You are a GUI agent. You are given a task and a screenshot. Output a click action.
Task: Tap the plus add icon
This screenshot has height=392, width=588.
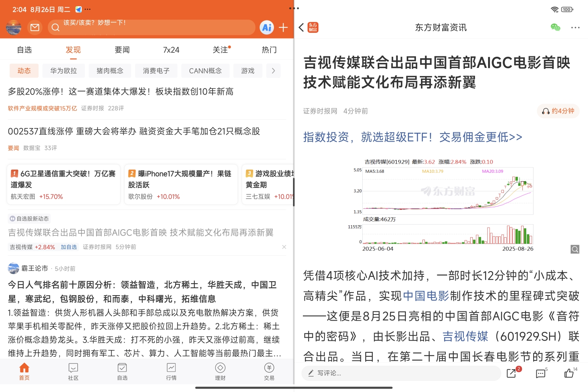pyautogui.click(x=283, y=27)
